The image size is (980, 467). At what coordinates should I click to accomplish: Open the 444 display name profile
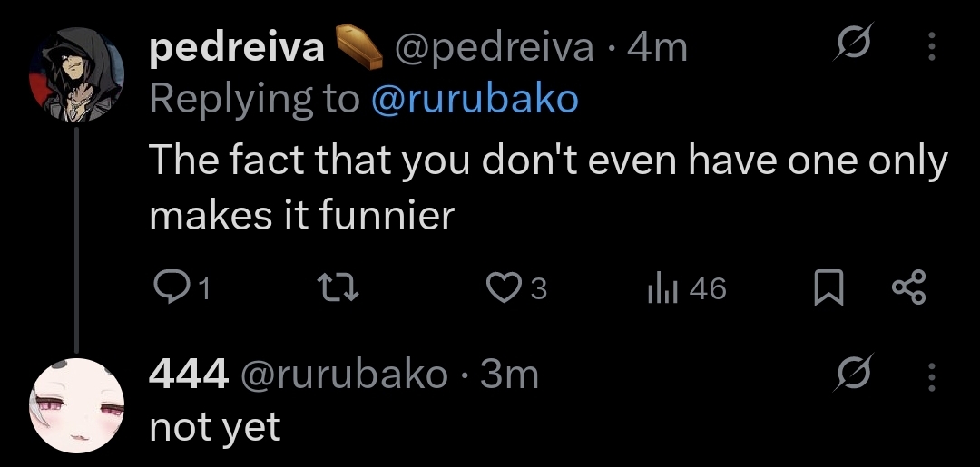tap(188, 374)
